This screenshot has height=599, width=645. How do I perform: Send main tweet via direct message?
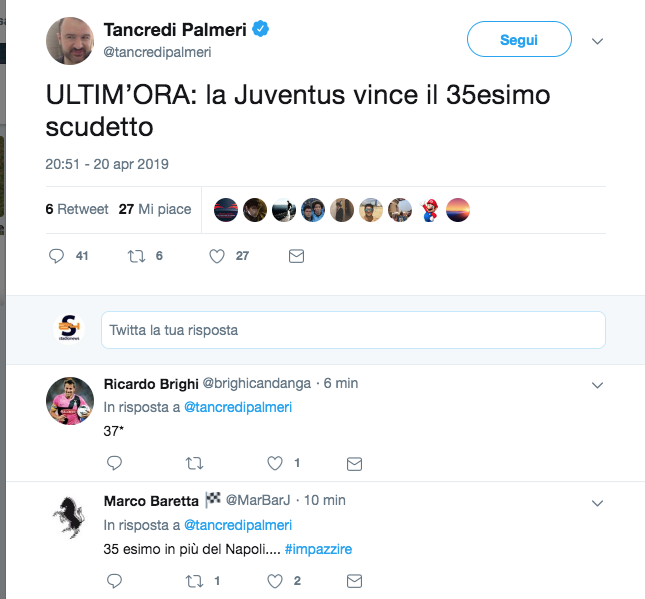(x=296, y=256)
